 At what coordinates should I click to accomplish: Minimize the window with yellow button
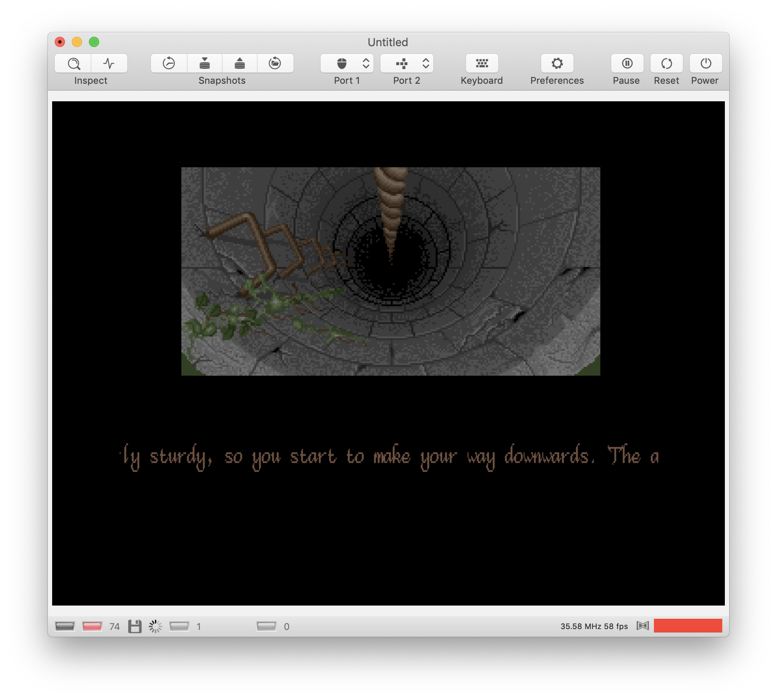[77, 42]
